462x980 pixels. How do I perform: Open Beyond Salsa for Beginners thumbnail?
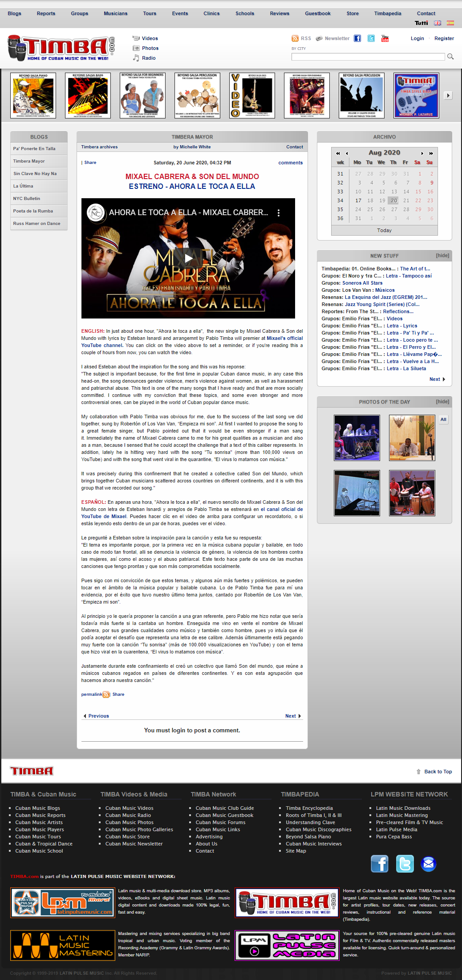click(x=142, y=95)
